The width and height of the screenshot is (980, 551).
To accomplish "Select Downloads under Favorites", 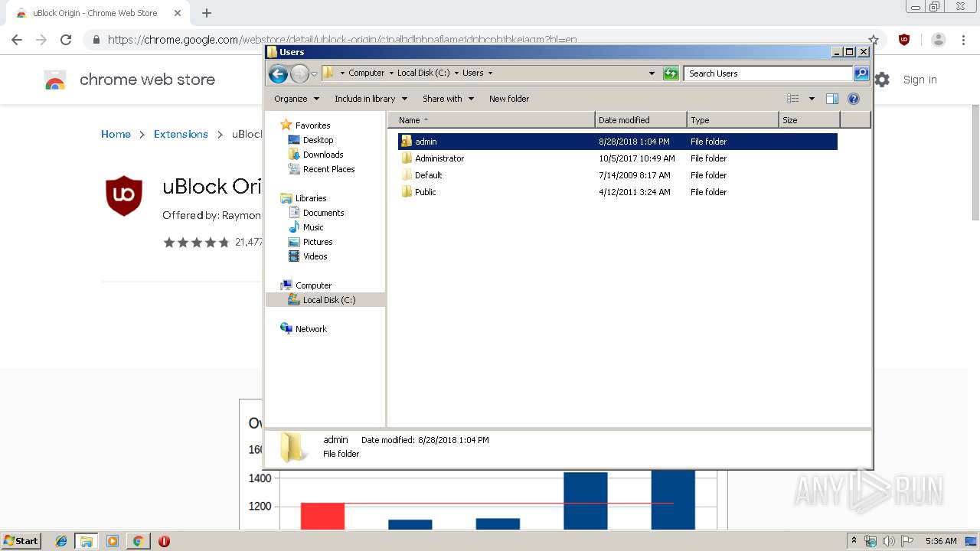I will (x=315, y=155).
